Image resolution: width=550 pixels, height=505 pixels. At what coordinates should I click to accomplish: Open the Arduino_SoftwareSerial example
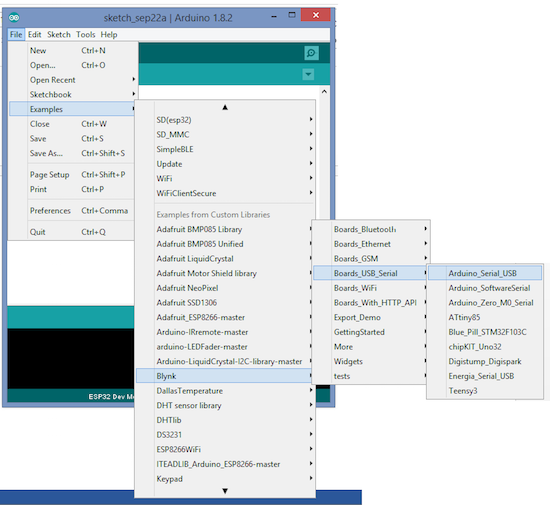pos(485,288)
